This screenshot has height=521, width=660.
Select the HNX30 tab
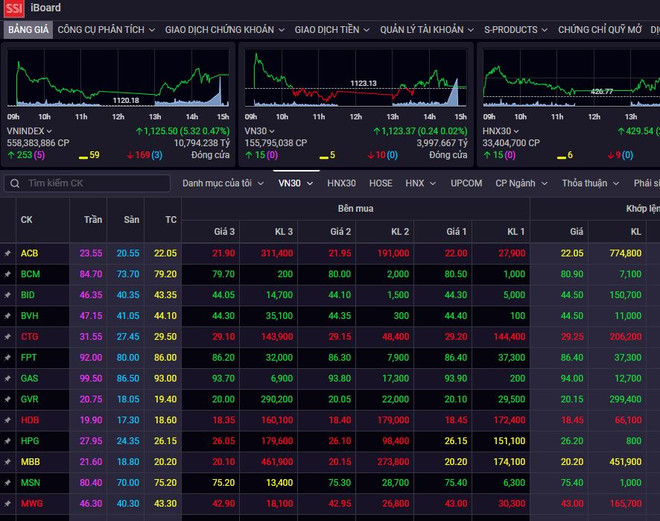click(x=341, y=184)
